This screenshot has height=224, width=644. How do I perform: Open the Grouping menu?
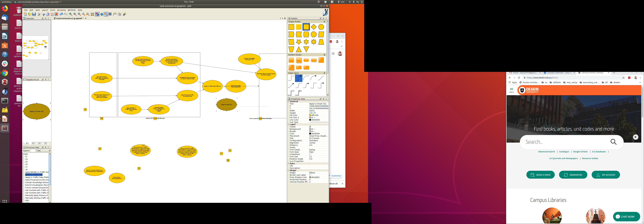tap(61, 10)
